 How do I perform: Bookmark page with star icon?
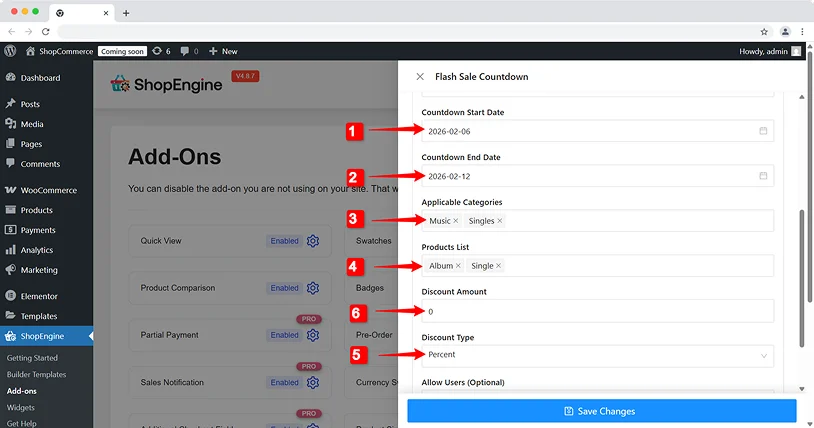[x=764, y=32]
